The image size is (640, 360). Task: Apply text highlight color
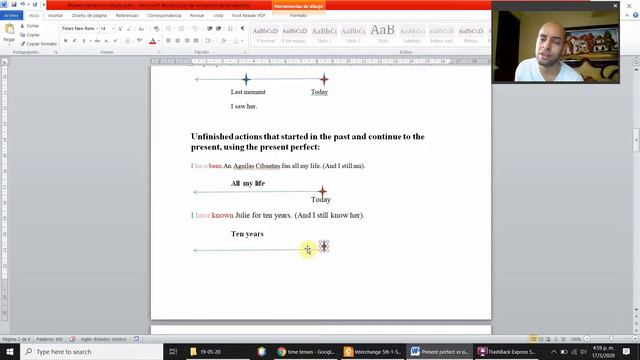pyautogui.click(x=140, y=41)
